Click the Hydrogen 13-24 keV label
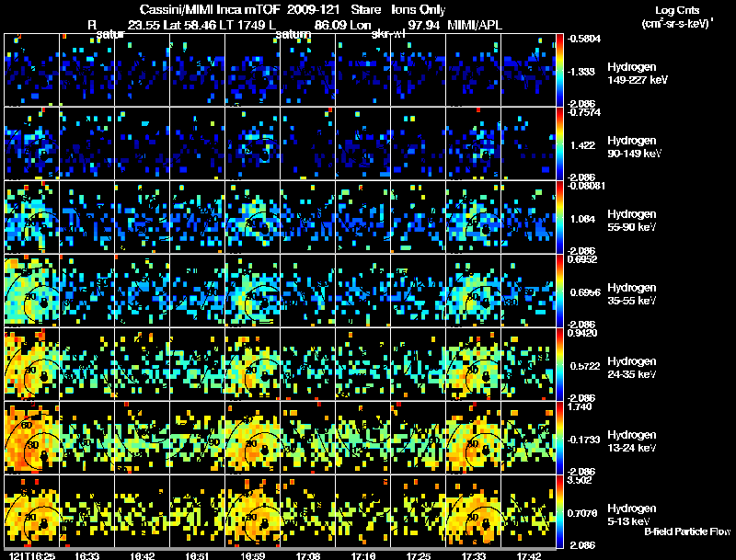Screen dimensions: 736x560 632,441
